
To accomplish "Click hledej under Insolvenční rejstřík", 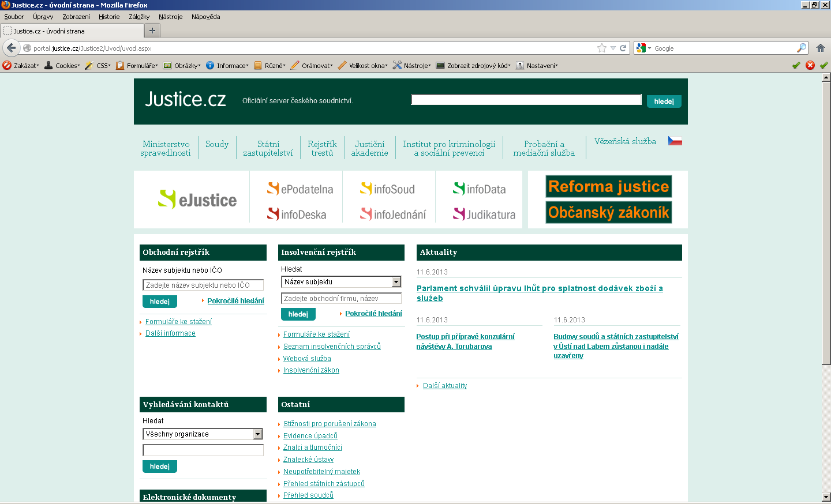I will click(298, 314).
